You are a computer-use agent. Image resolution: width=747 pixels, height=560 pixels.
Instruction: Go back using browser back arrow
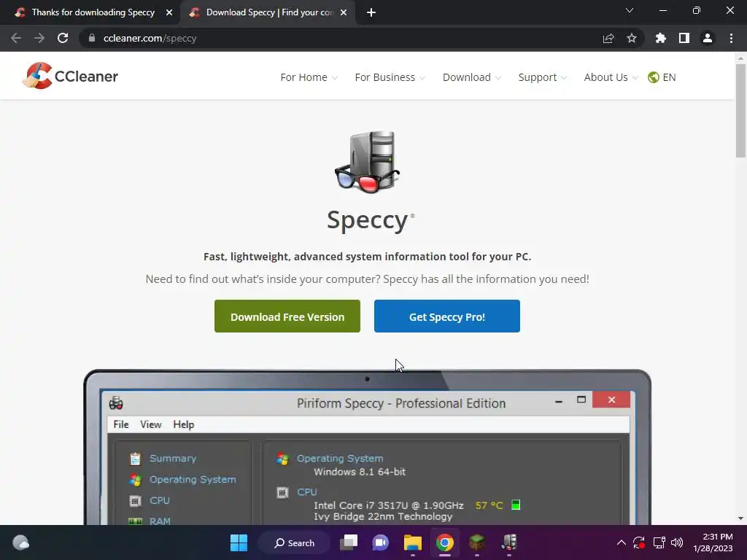click(x=16, y=38)
